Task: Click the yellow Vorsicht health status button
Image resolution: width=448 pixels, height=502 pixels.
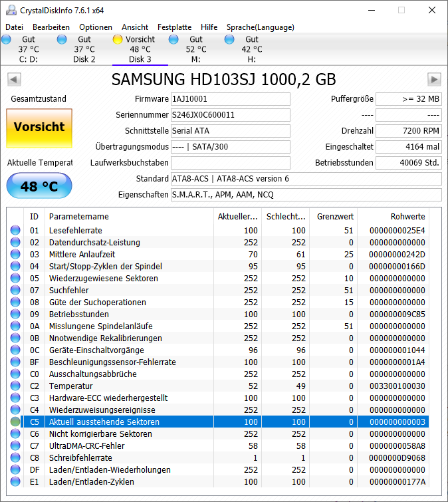Action: coord(39,128)
